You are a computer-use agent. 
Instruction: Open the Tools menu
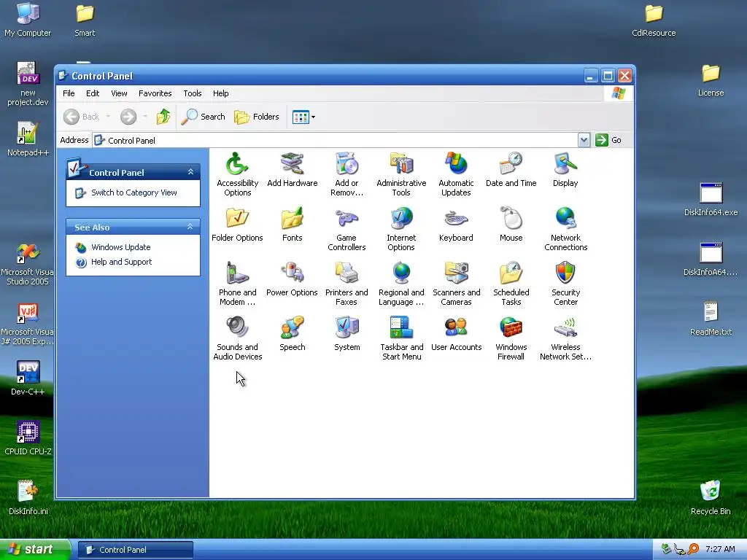pyautogui.click(x=193, y=93)
